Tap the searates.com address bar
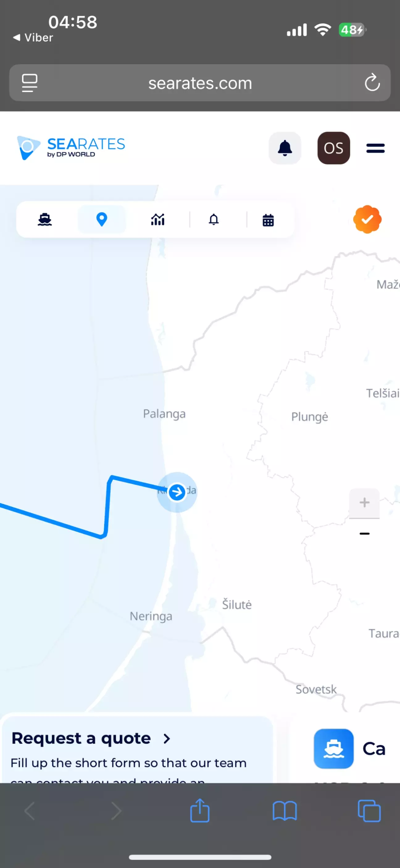Image resolution: width=400 pixels, height=868 pixels. (200, 83)
